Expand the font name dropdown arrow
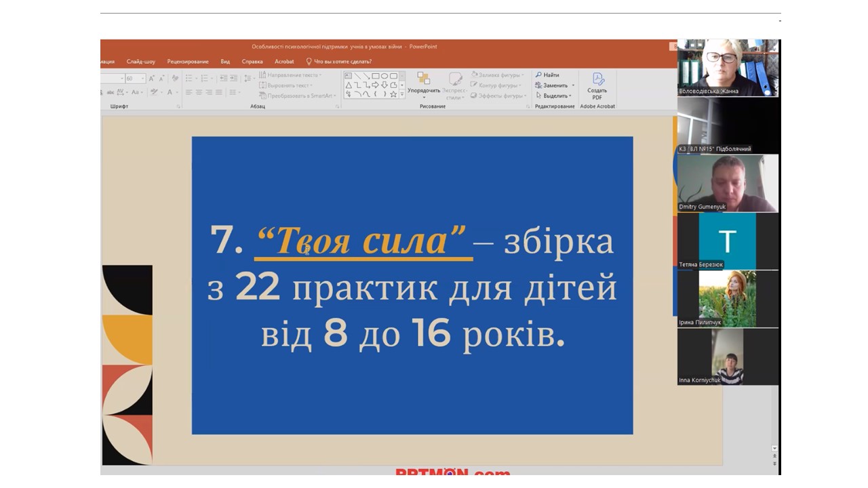This screenshot has width=868, height=488. [x=122, y=79]
